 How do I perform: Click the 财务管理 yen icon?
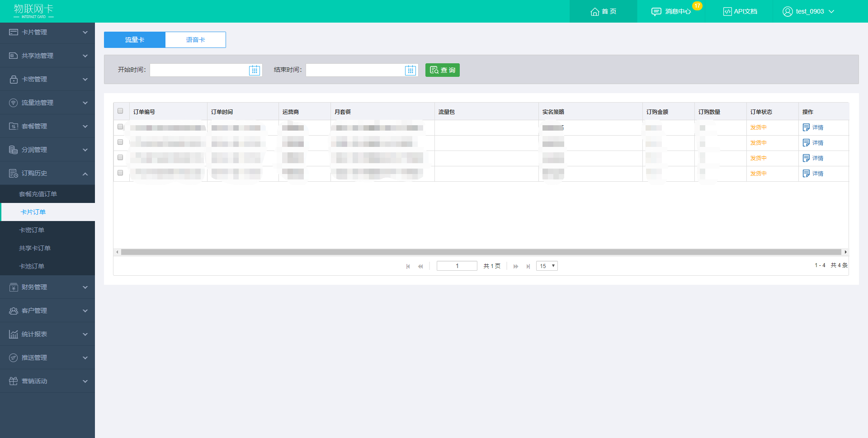14,287
